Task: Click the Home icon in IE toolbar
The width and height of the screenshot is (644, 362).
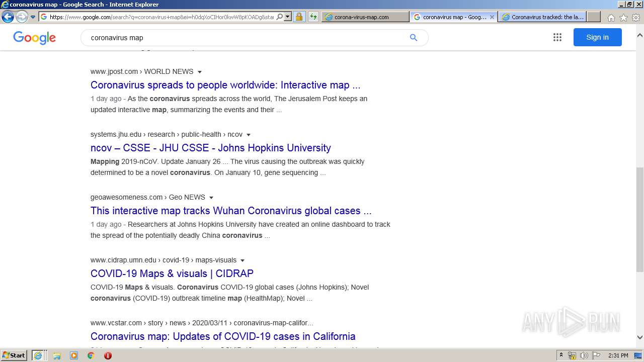Action: click(611, 18)
